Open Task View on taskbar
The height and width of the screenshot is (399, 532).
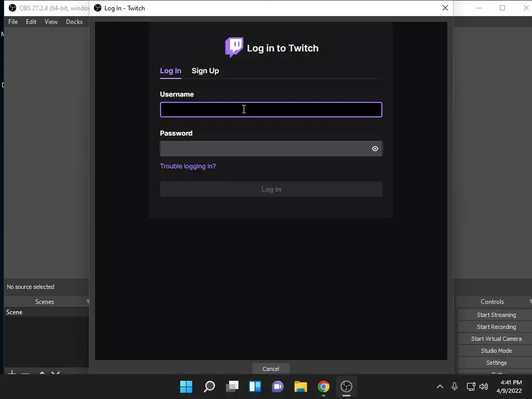(x=232, y=387)
